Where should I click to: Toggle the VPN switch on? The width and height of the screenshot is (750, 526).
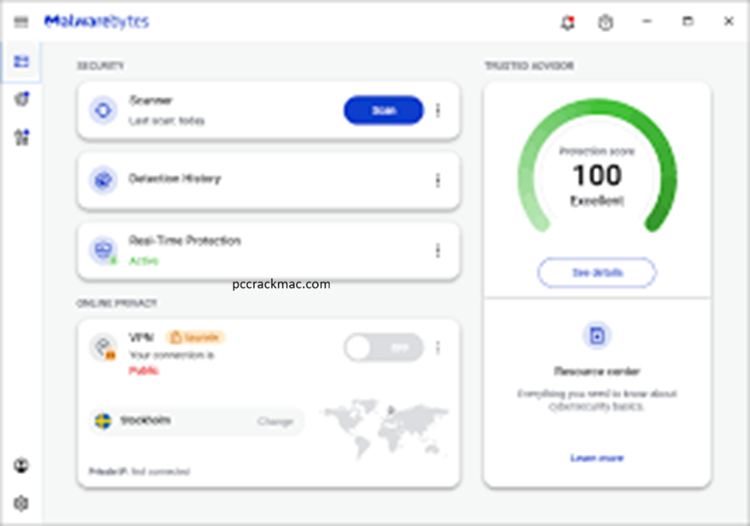pyautogui.click(x=384, y=348)
